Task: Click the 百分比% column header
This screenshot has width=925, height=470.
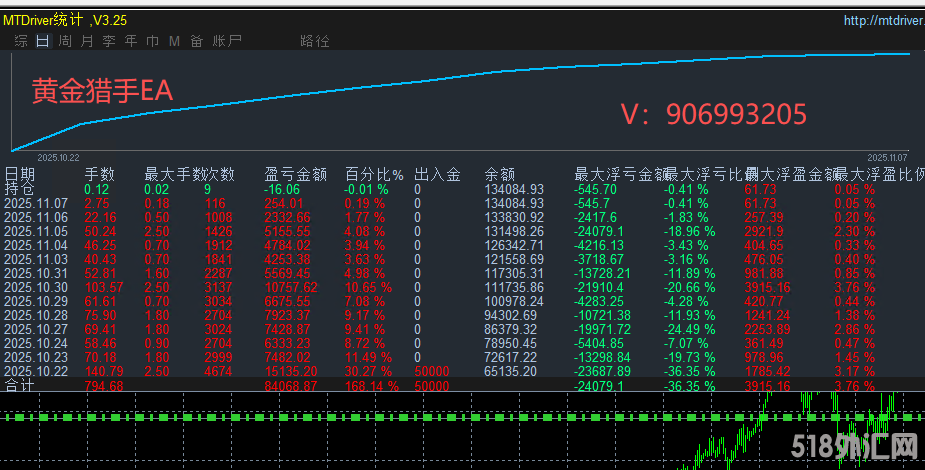Action: 374,175
